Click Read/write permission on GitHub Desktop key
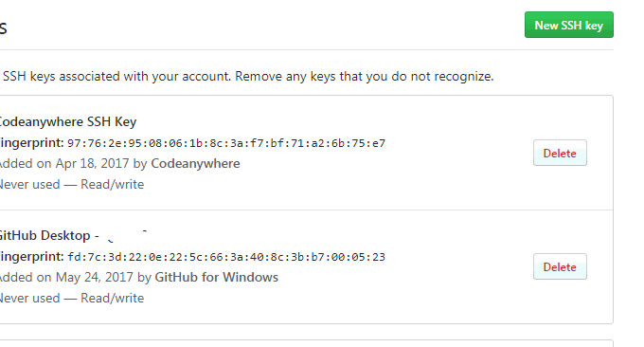This screenshot has width=644, height=347. (x=112, y=299)
